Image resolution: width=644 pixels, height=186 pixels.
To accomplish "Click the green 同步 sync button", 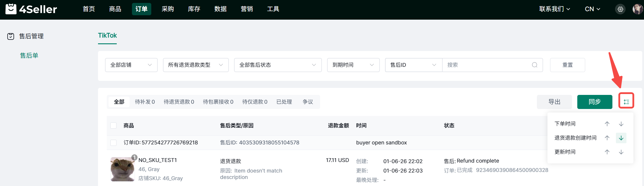I will (x=594, y=102).
